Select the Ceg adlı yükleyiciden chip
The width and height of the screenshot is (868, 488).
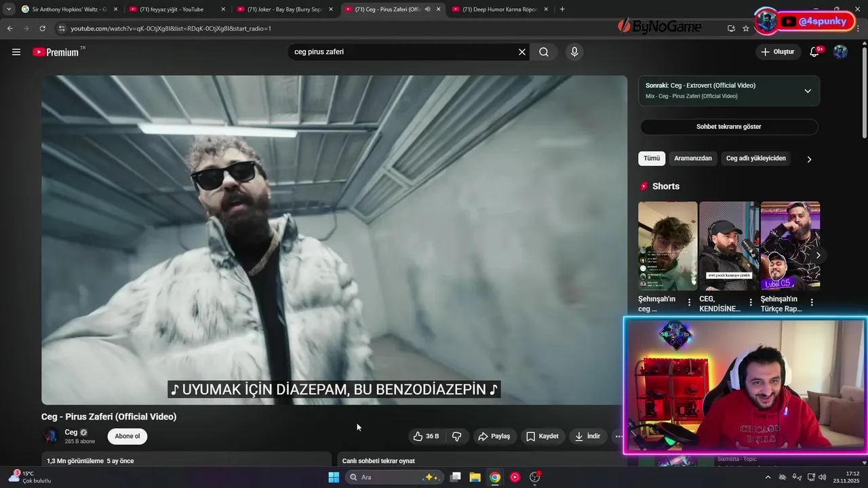point(756,159)
